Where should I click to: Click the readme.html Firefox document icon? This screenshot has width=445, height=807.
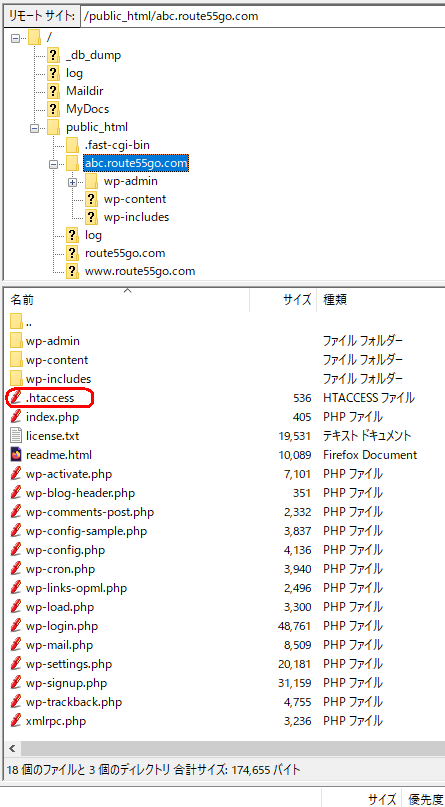click(x=16, y=455)
